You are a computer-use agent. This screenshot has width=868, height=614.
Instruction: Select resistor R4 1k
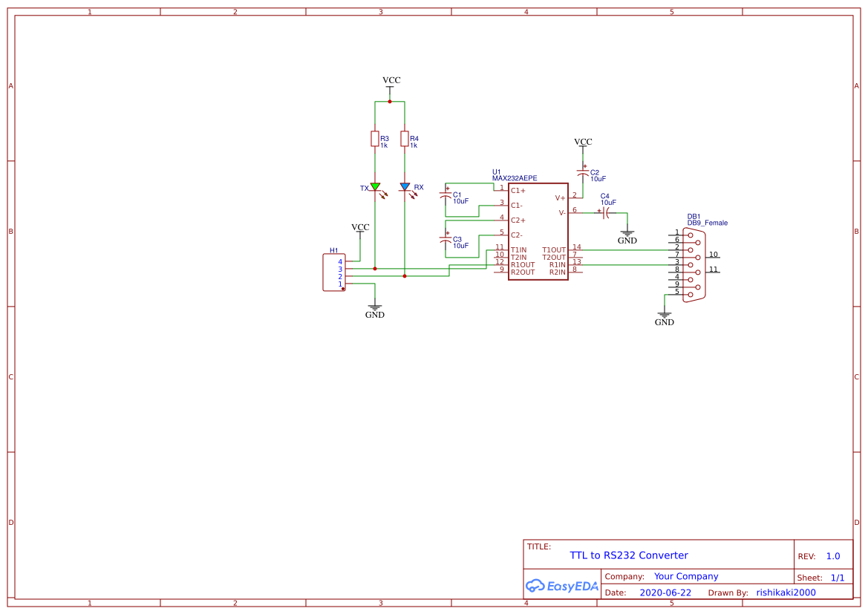(x=403, y=140)
